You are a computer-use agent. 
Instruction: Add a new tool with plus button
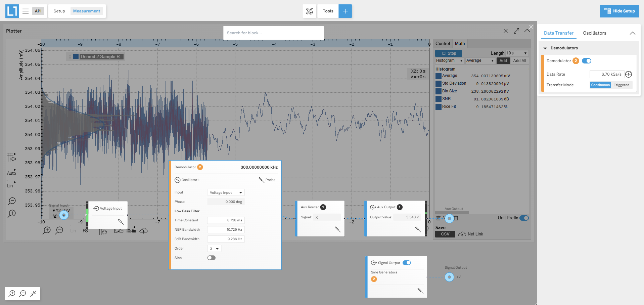point(345,11)
